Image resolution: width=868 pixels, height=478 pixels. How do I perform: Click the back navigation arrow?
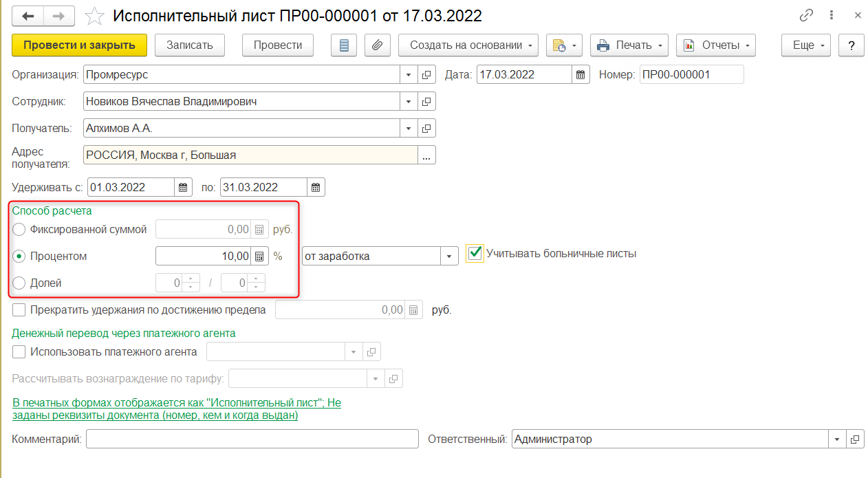[x=28, y=16]
